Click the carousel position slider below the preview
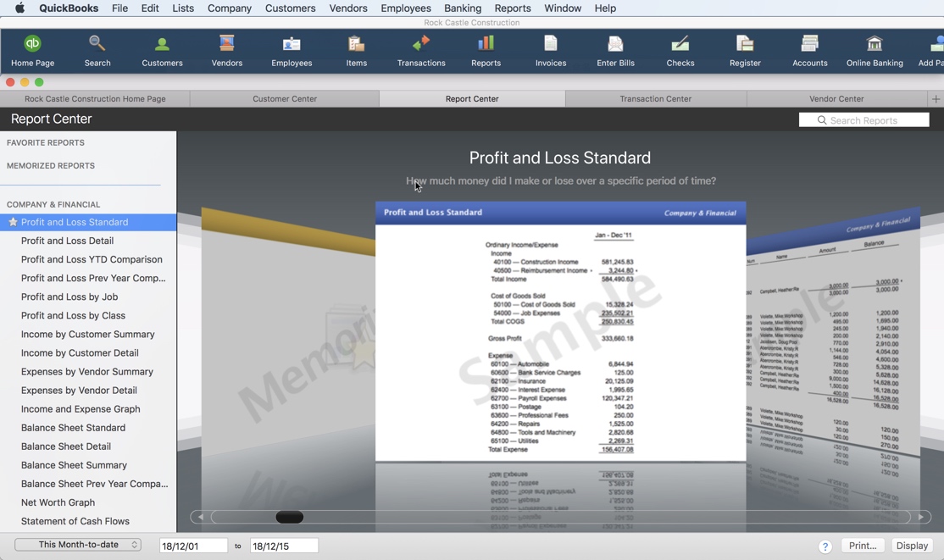The image size is (944, 560). point(289,517)
